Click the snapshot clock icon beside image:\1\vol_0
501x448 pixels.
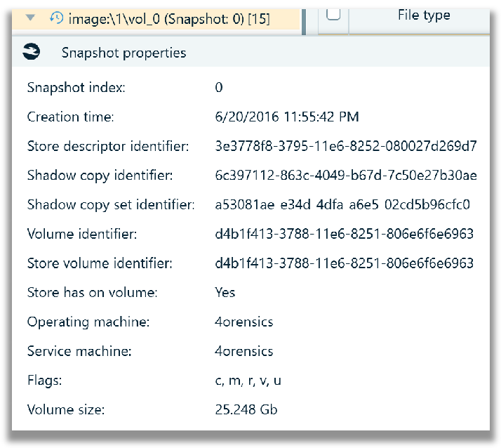[x=56, y=18]
